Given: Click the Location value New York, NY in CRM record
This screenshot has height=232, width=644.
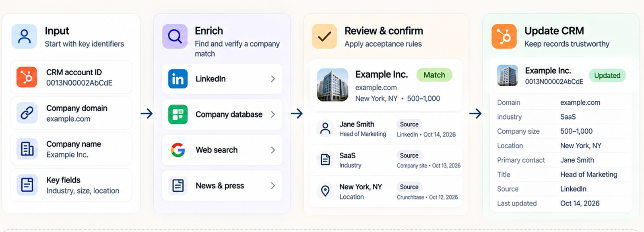Looking at the screenshot, I should point(581,146).
